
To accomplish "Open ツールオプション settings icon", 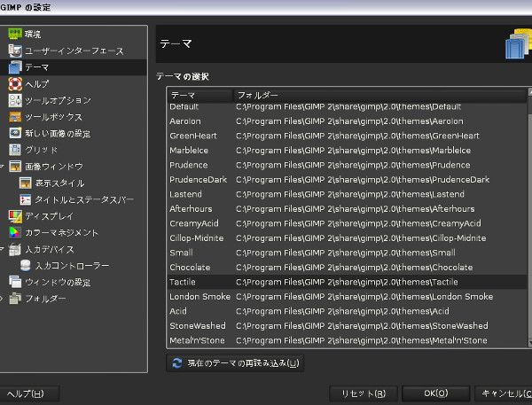I will coord(15,100).
